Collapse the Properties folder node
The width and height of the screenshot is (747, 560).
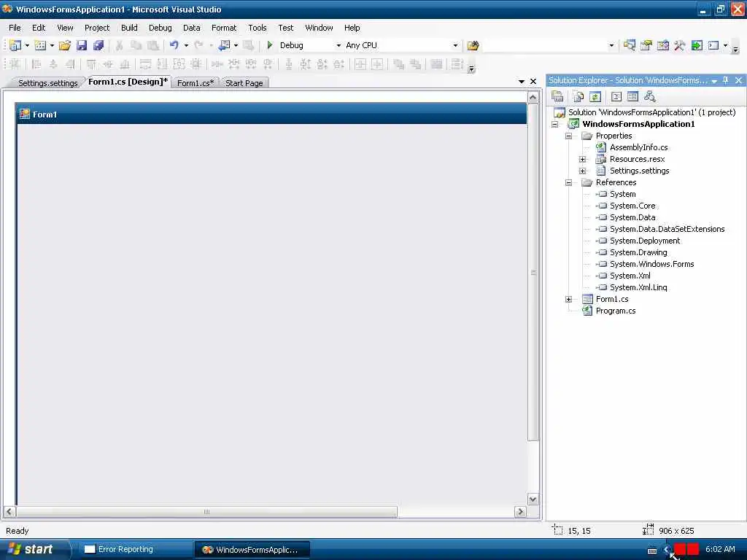click(568, 136)
